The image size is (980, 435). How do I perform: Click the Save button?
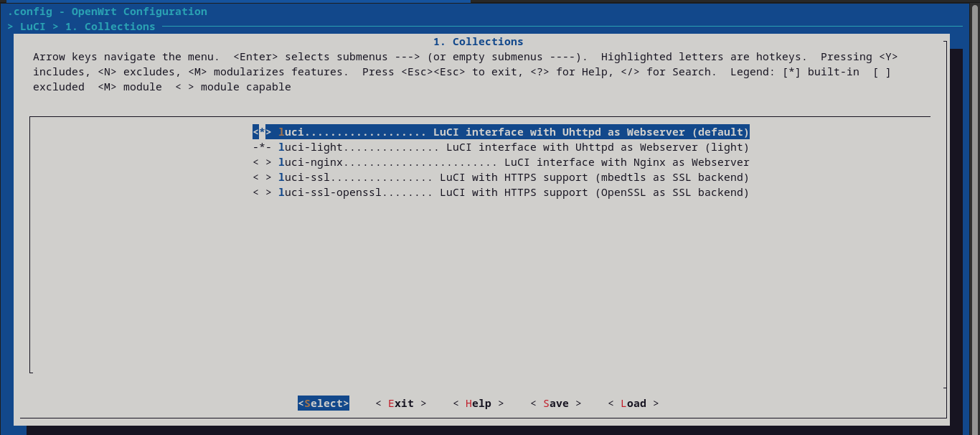(556, 403)
